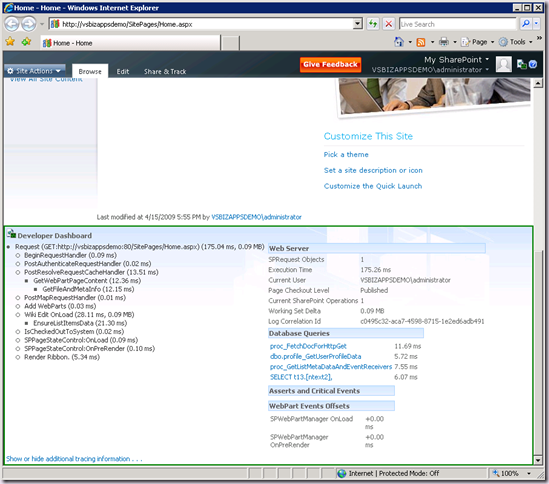Open the recent pages dropdown arrow
The height and width of the screenshot is (484, 549).
[42, 24]
